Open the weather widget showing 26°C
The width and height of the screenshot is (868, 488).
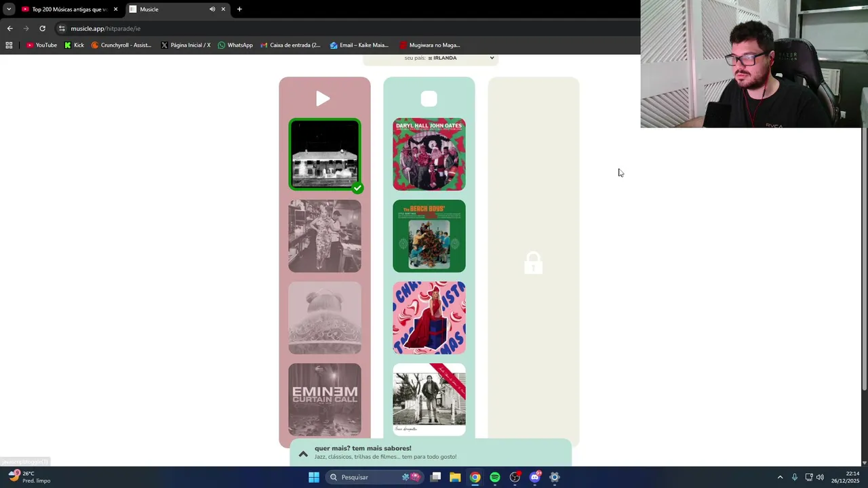click(x=30, y=477)
